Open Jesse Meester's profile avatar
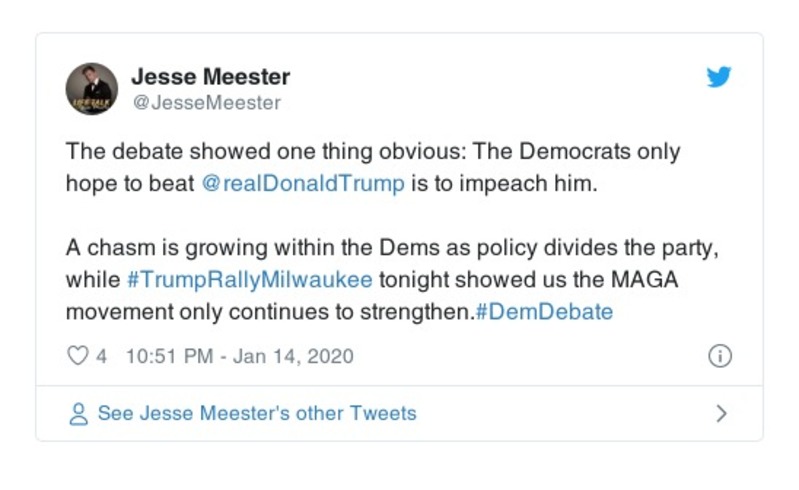 coord(92,88)
